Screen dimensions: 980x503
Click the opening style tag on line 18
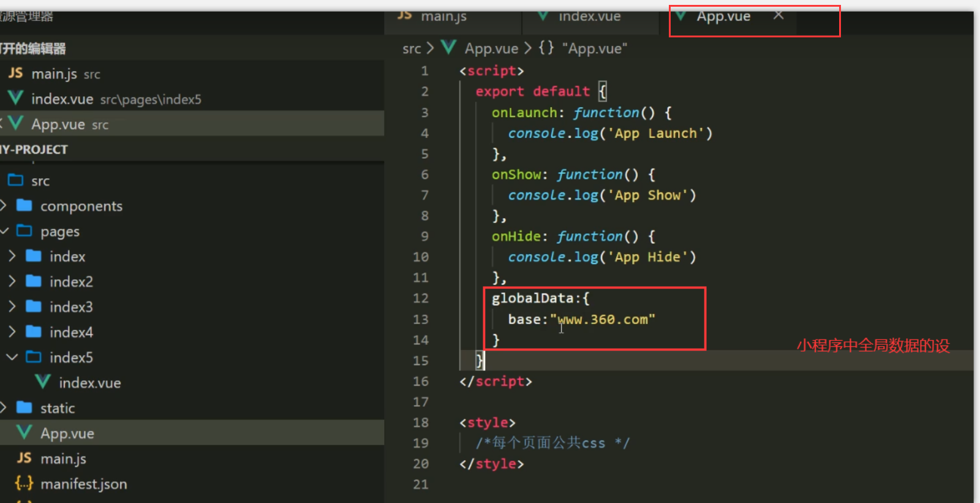(x=488, y=423)
